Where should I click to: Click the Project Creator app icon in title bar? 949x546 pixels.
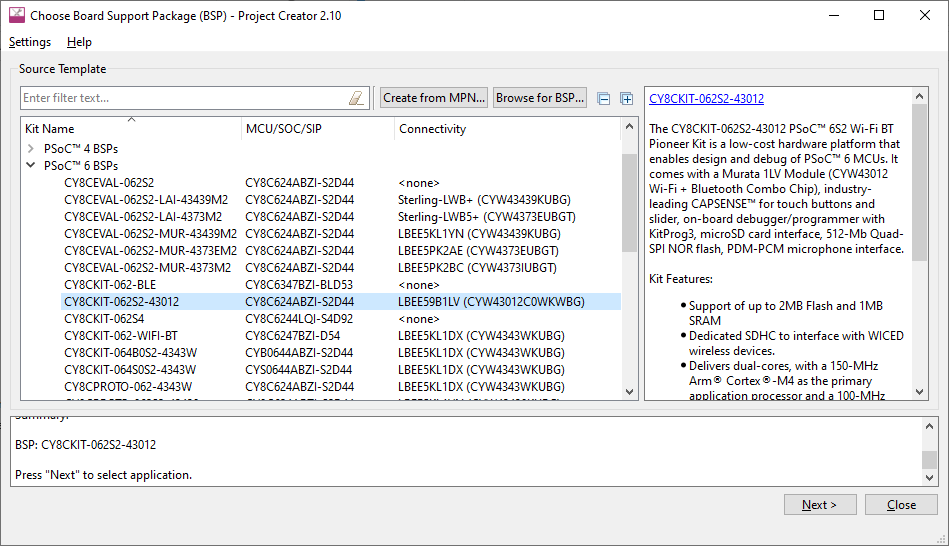(17, 15)
